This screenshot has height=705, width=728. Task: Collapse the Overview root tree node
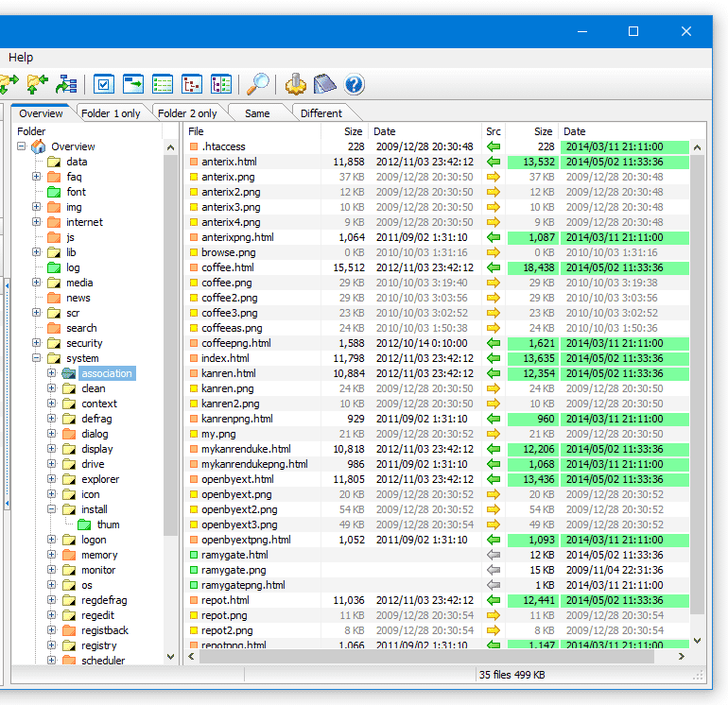pos(22,146)
